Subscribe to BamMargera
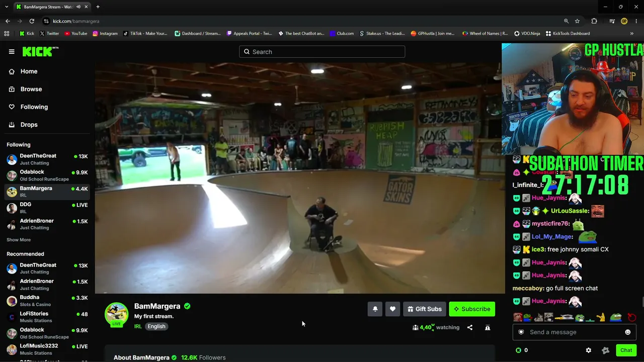 point(472,309)
